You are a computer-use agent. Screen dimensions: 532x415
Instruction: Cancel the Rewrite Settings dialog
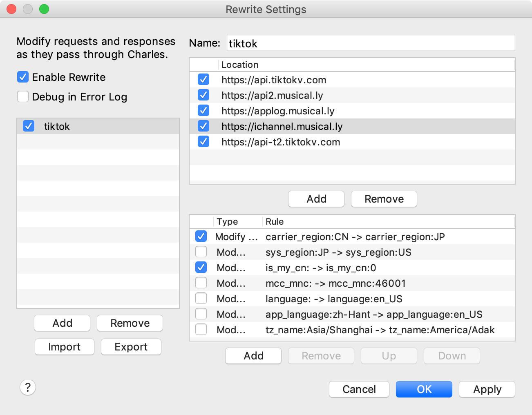[x=359, y=389]
